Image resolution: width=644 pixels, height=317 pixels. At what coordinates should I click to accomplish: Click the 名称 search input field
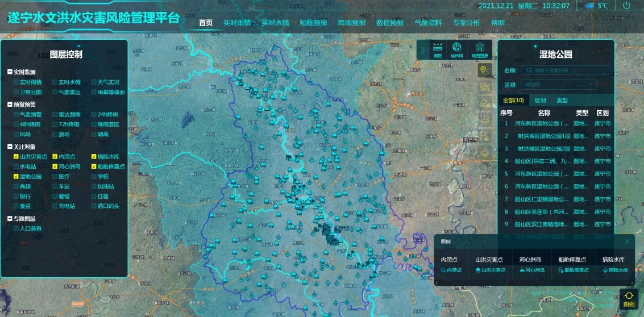coord(565,70)
